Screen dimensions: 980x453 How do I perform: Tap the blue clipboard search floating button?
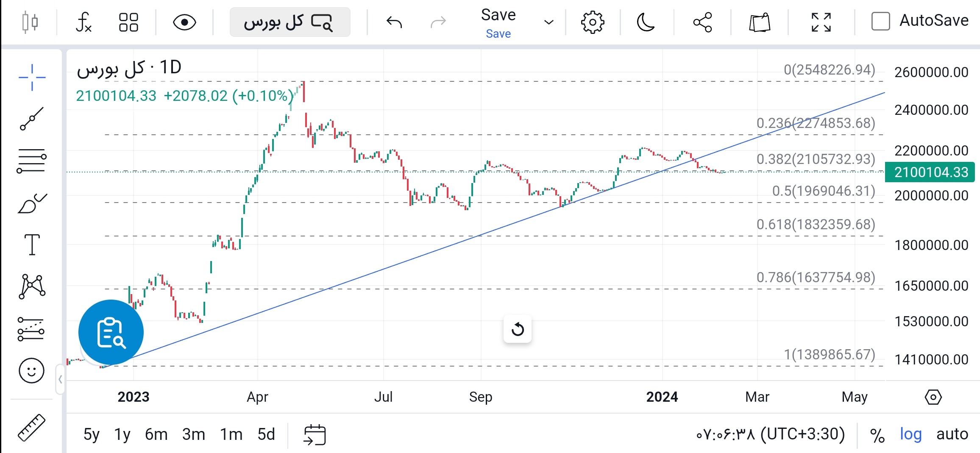click(111, 332)
